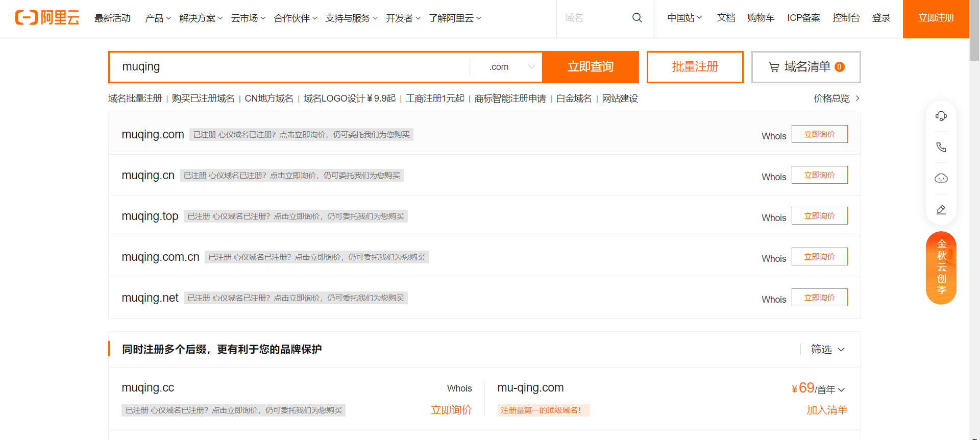This screenshot has height=440, width=980.
Task: Click the 立即查询 search button
Action: [x=591, y=67]
